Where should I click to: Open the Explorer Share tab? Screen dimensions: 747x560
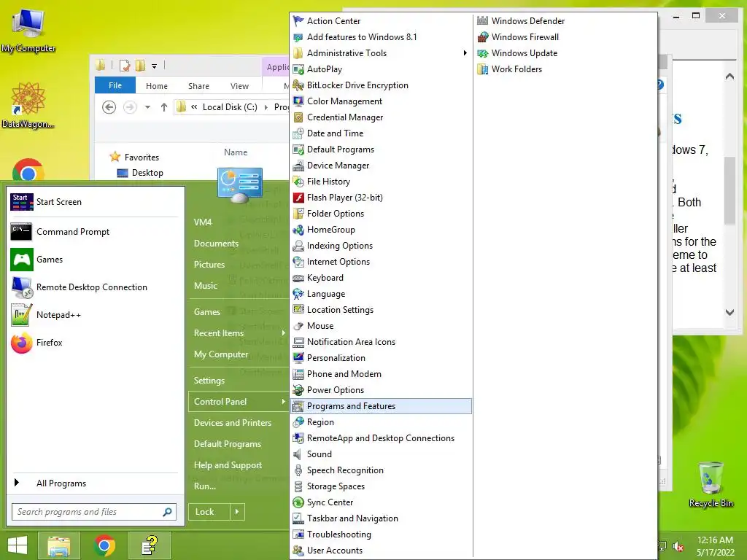(198, 86)
